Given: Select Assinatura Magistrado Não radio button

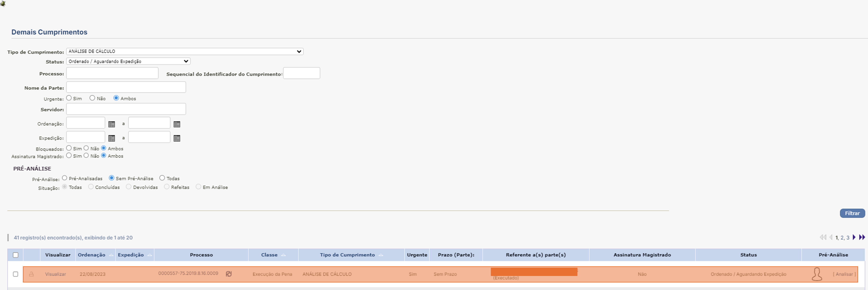Looking at the screenshot, I should coord(86,155).
